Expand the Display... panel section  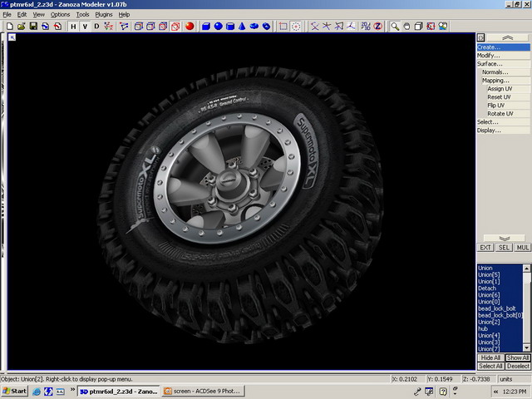pos(489,131)
